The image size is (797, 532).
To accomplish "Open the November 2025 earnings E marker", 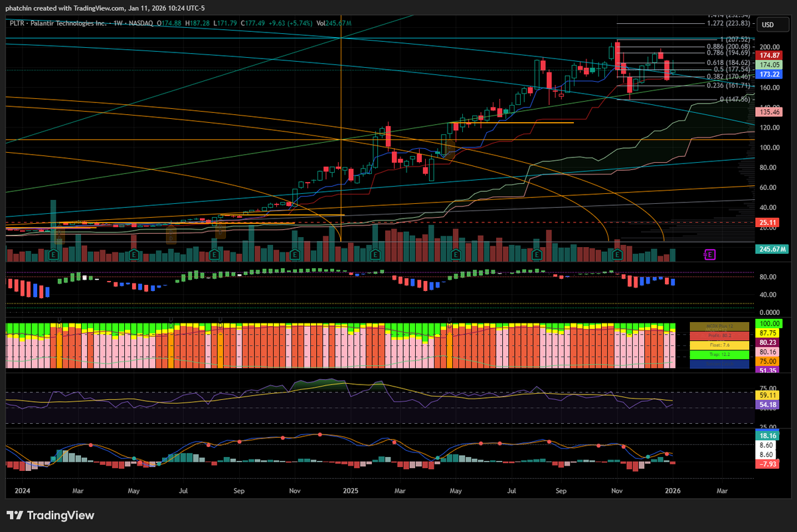I will pos(617,254).
